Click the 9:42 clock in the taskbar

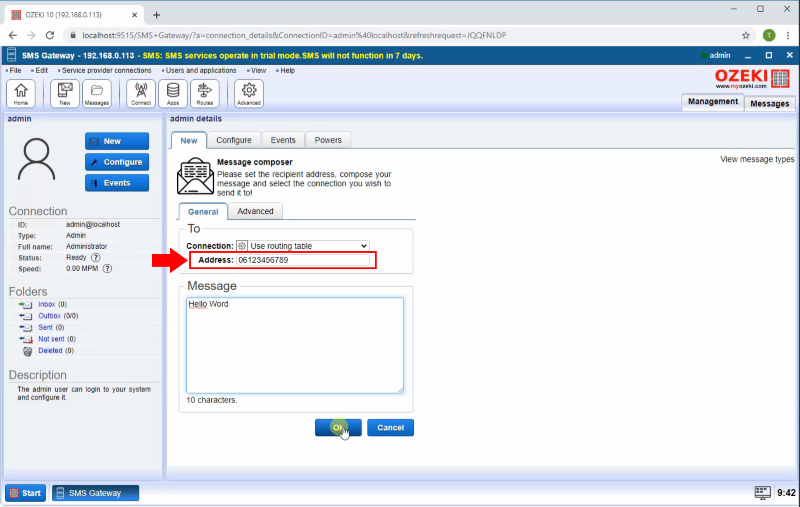[x=786, y=493]
